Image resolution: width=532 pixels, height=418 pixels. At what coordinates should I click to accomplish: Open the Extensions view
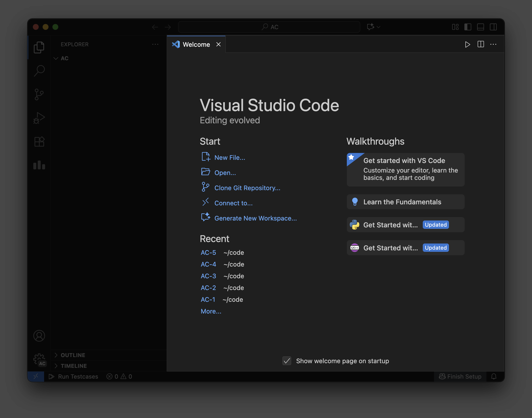pyautogui.click(x=39, y=141)
